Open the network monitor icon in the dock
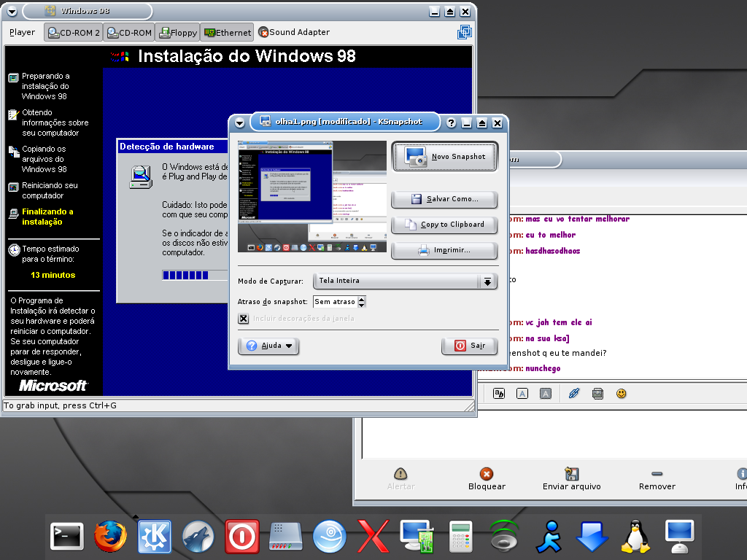 click(417, 536)
